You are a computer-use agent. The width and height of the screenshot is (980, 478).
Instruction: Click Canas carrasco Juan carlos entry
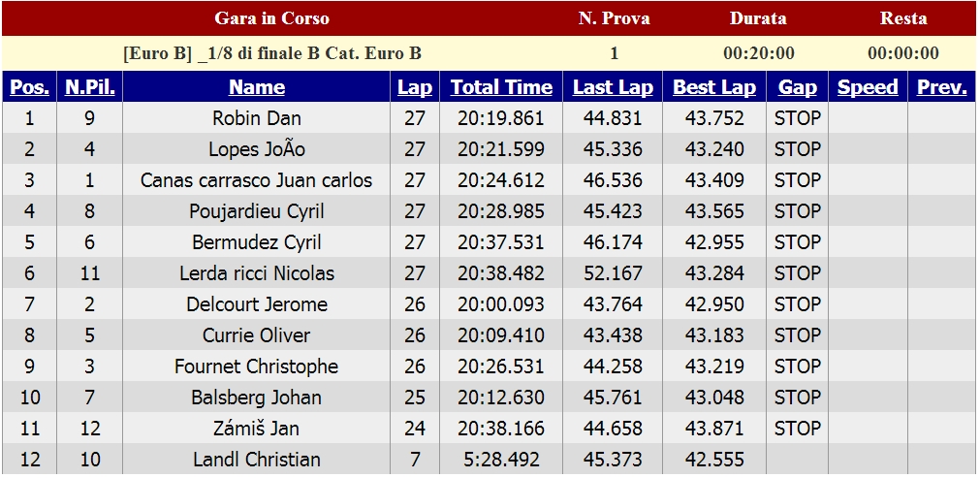coord(256,180)
